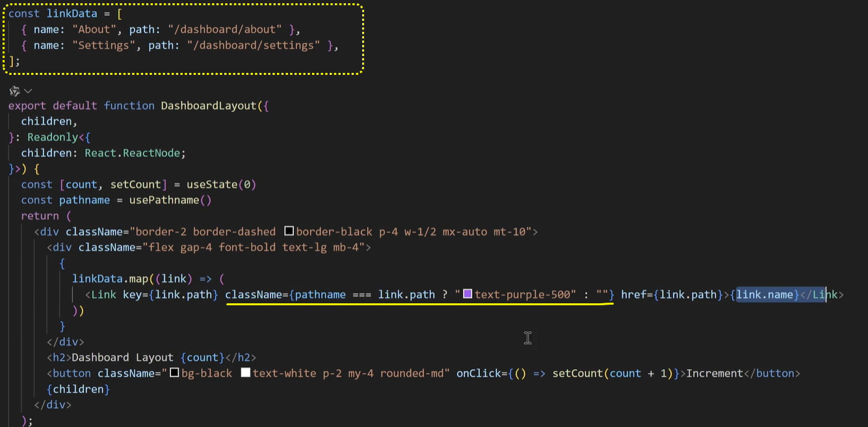The height and width of the screenshot is (427, 868).
Task: Click the setCount(count + 1) call
Action: coord(612,373)
